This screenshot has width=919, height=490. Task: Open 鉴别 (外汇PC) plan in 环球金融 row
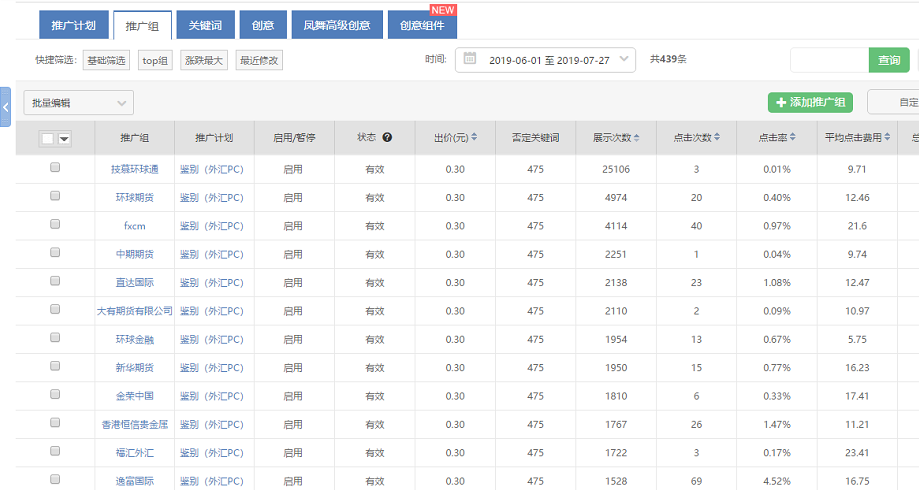212,339
